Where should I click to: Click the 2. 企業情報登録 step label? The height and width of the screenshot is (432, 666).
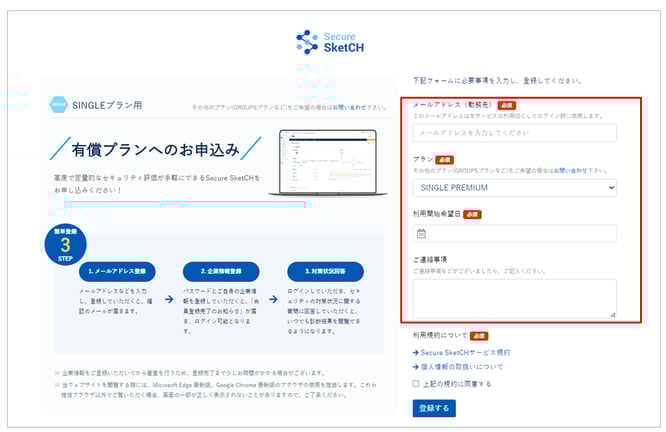(220, 272)
